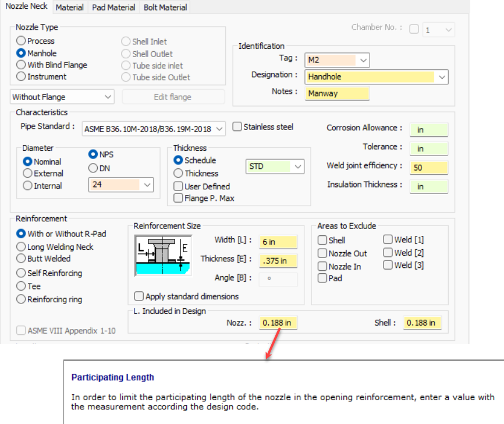Check Nozzle Out exclusion
The width and height of the screenshot is (504, 424).
pos(342,253)
